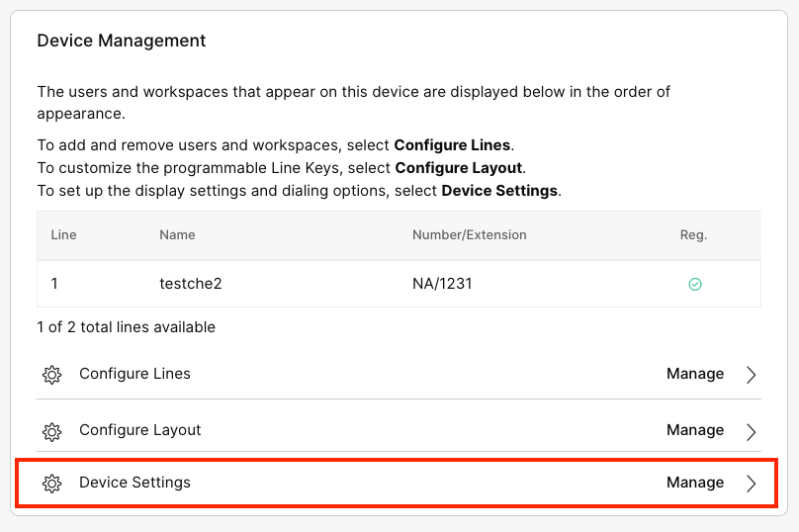Image resolution: width=799 pixels, height=532 pixels.
Task: Select the Configure Lines label
Action: click(134, 374)
